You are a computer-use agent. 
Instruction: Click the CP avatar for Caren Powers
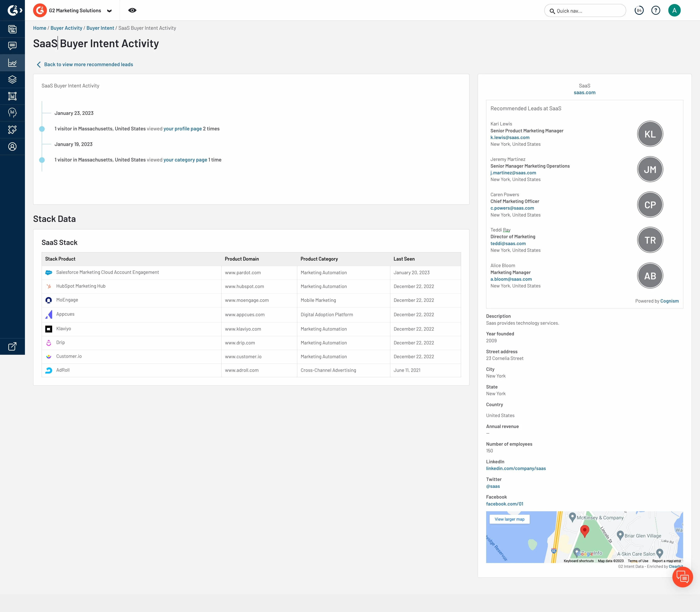click(x=650, y=205)
